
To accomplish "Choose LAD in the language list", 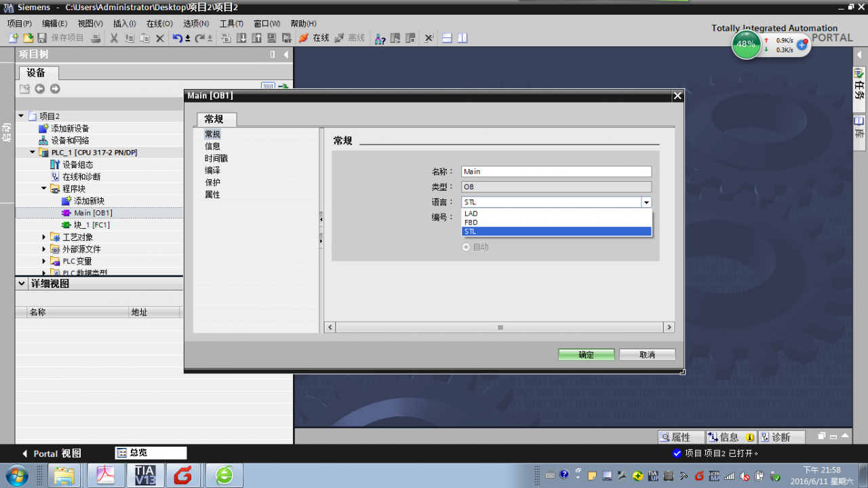I will pyautogui.click(x=557, y=213).
